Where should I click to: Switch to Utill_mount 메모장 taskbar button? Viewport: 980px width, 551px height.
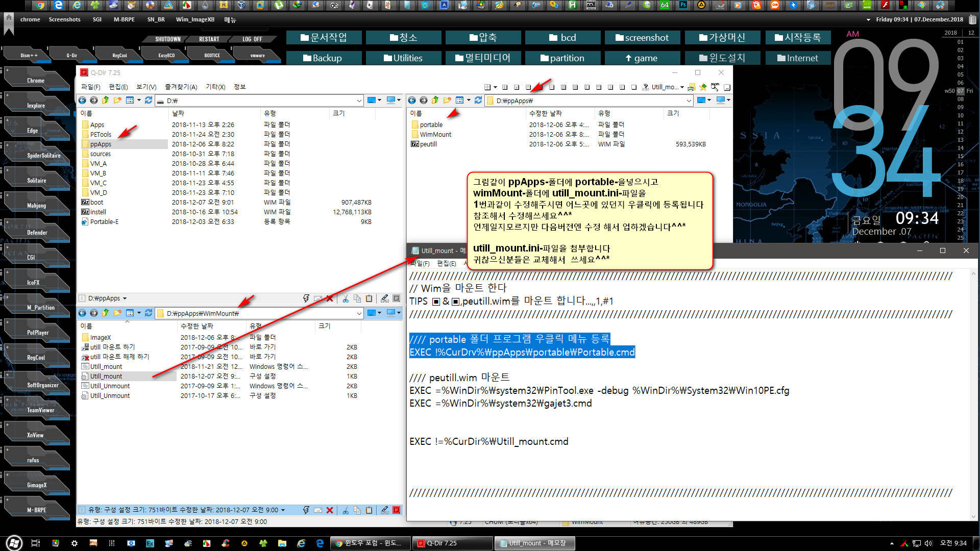pos(535,543)
